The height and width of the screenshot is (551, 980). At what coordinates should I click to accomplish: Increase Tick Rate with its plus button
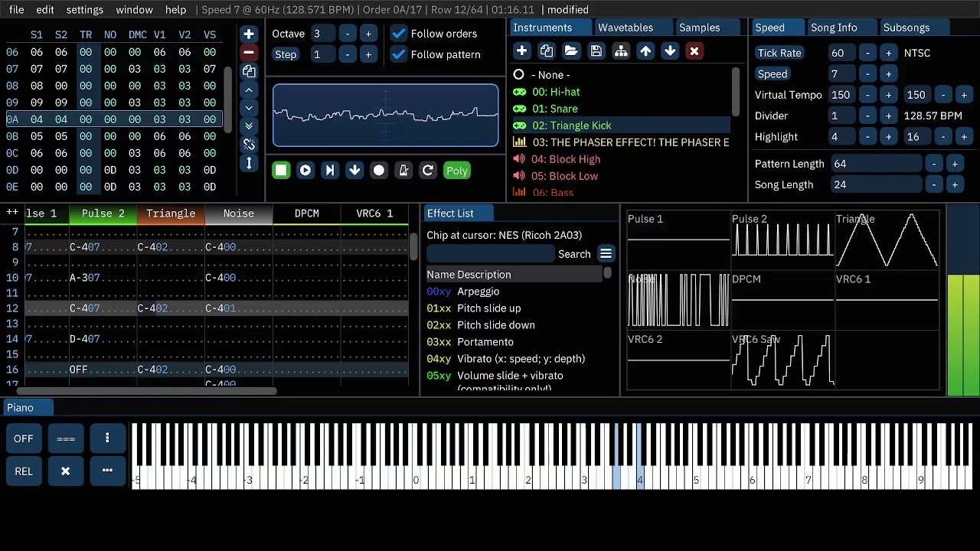tap(888, 53)
